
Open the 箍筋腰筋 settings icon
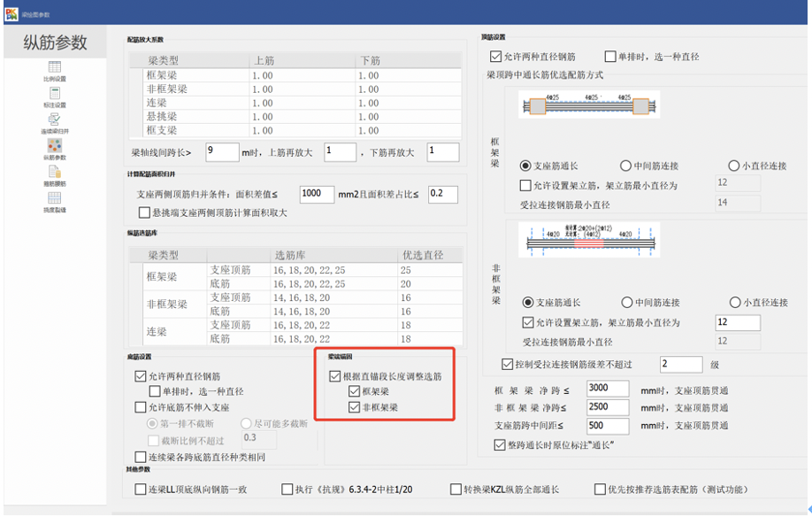pos(54,169)
